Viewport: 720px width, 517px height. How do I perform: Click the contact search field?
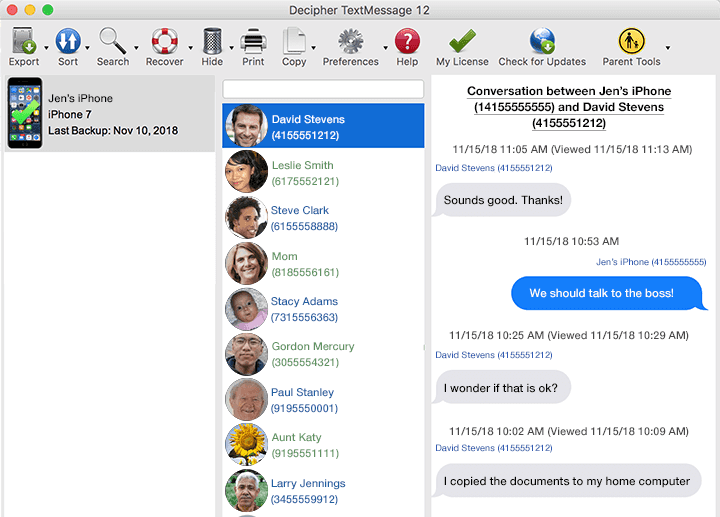(x=323, y=90)
